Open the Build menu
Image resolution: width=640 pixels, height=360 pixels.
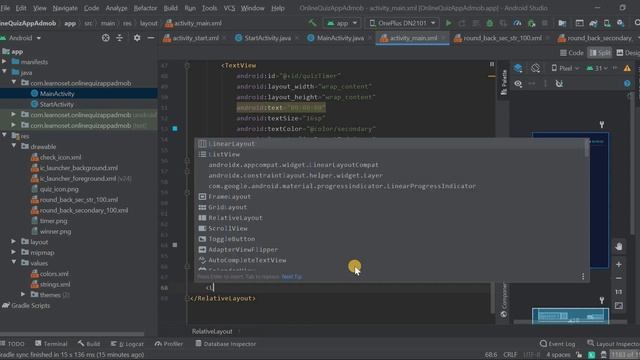point(171,8)
